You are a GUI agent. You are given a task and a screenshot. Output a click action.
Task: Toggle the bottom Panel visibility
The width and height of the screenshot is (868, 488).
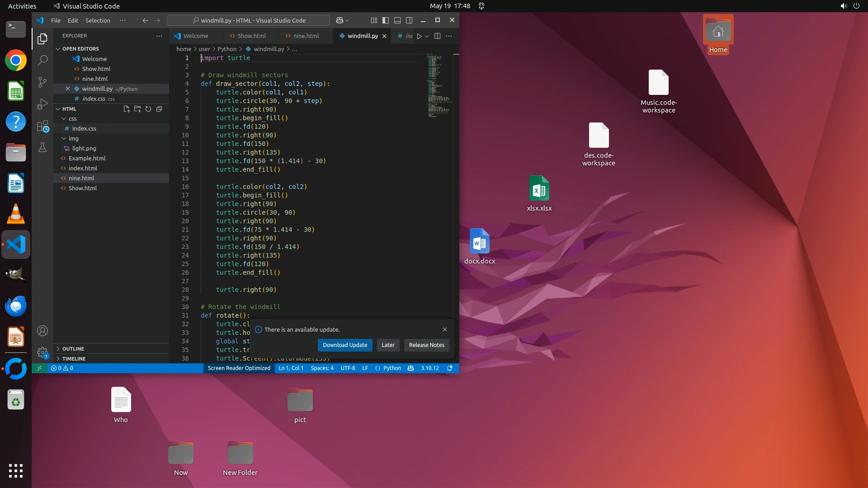397,20
